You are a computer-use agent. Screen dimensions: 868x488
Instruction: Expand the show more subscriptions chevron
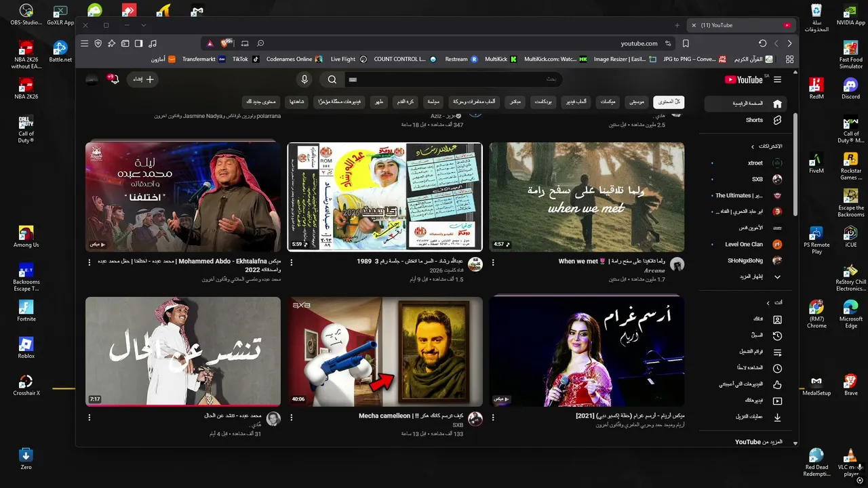(777, 277)
